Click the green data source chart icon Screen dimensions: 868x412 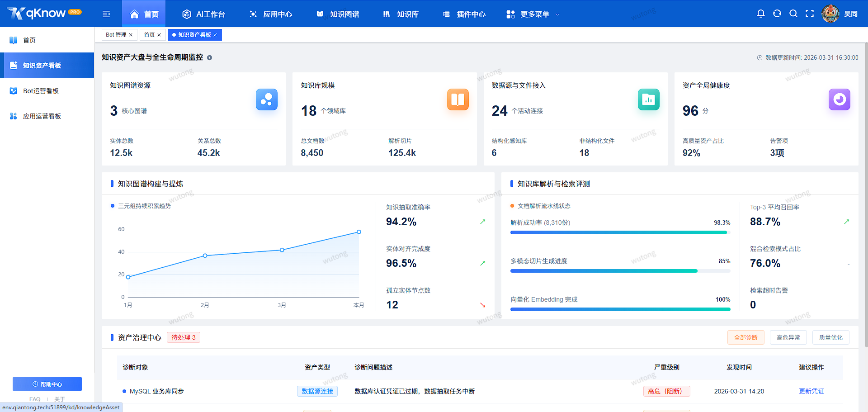[648, 99]
